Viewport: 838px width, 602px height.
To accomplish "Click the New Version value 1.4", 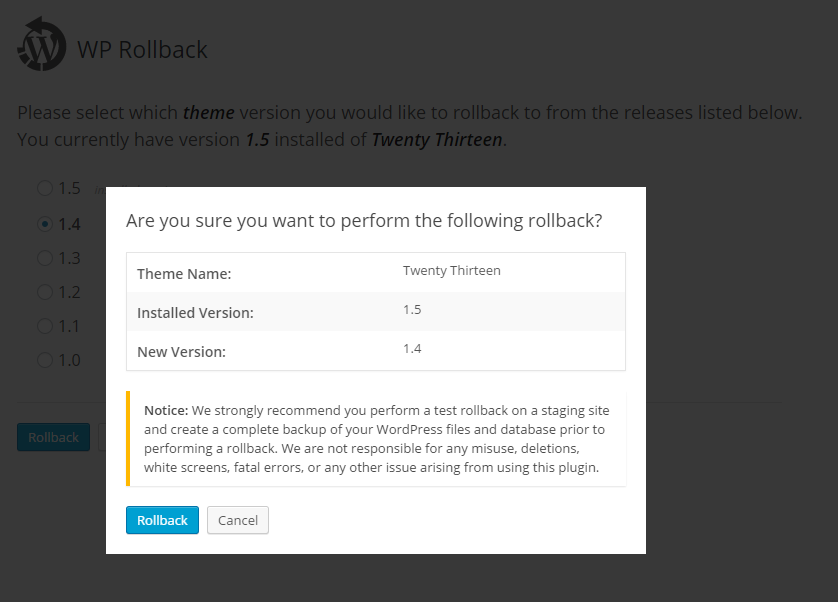I will (x=412, y=349).
